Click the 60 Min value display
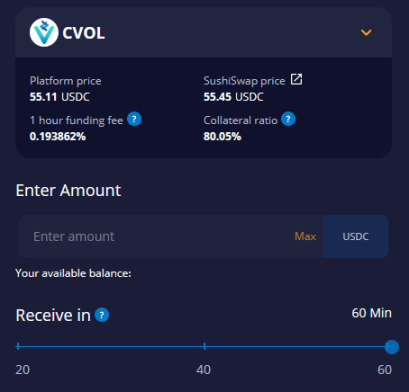Screen dimensions: 409x392 pos(372,313)
